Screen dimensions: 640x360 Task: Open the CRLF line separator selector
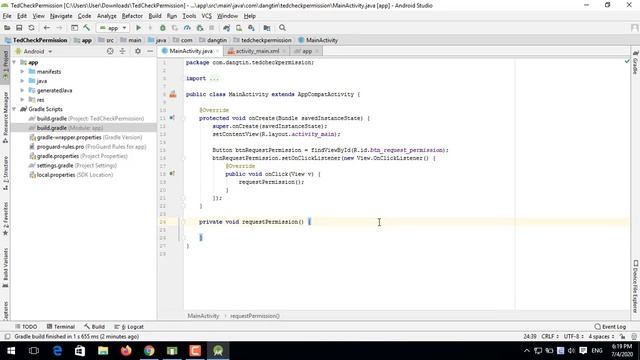click(550, 336)
